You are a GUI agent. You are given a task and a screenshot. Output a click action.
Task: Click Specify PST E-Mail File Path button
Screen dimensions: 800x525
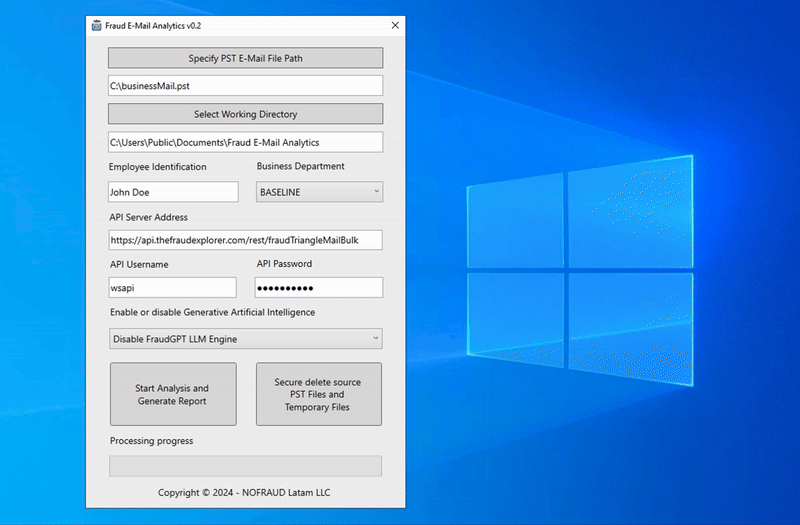pos(245,58)
